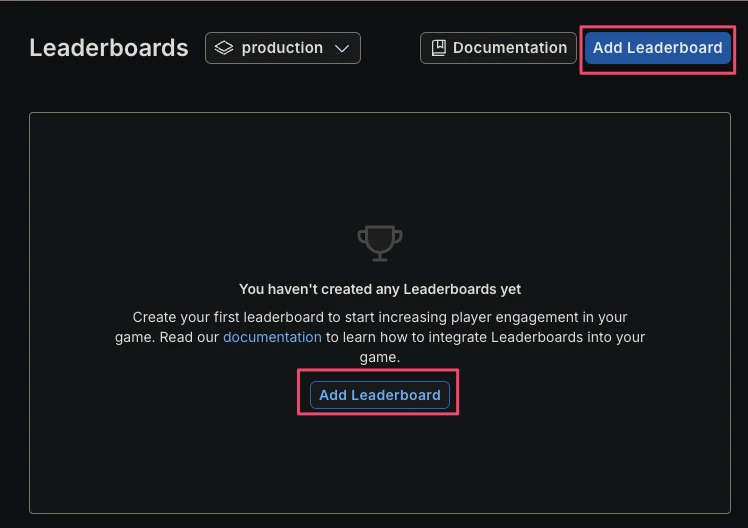This screenshot has height=528, width=748.
Task: Click the word 'Leaderboard' on the blue filled button
Action: [x=675, y=48]
